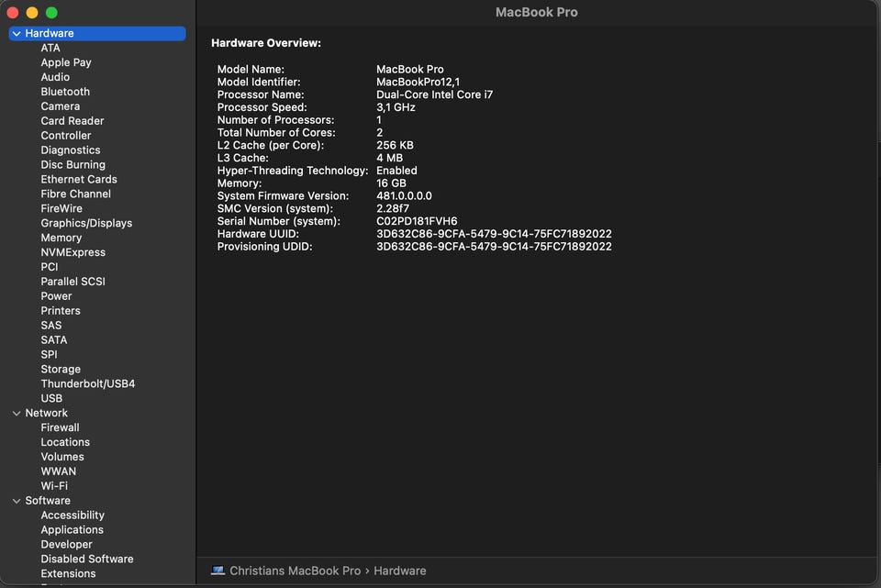Collapse the Hardware section chevron
Image resolution: width=881 pixels, height=588 pixels.
click(17, 34)
